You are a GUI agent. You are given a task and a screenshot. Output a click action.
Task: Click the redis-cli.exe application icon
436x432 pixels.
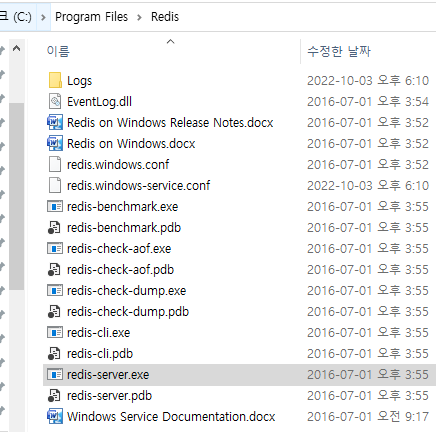55,333
